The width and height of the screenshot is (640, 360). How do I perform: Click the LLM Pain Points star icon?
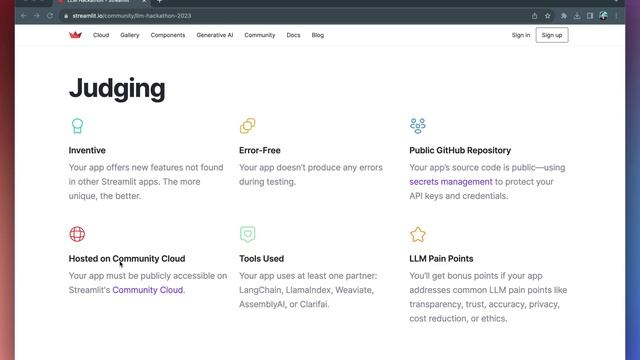click(418, 234)
